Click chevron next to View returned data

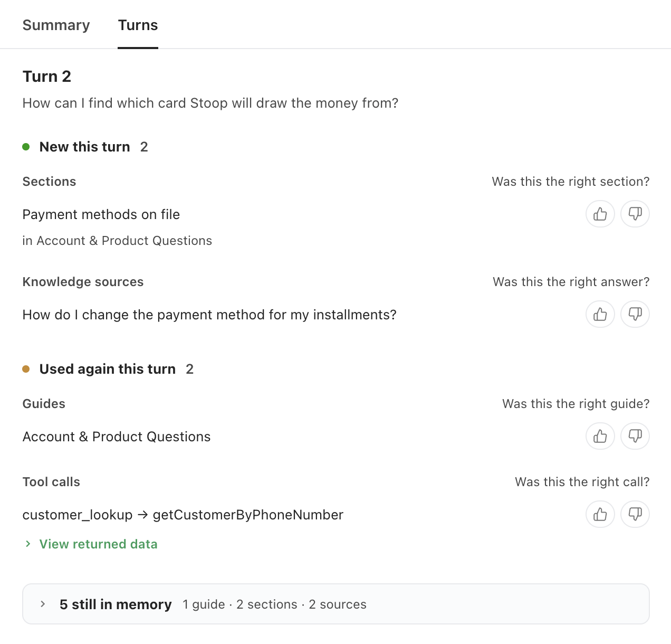[x=28, y=544]
